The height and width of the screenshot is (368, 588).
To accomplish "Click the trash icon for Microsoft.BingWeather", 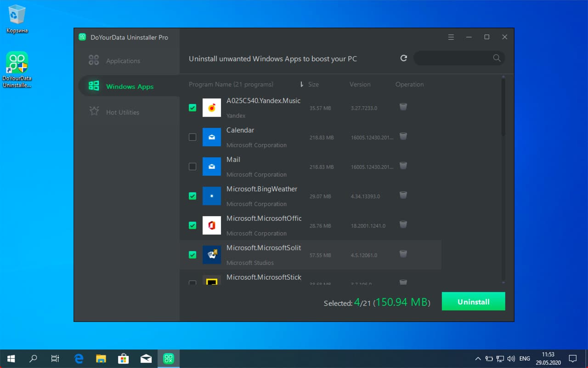I will point(403,195).
